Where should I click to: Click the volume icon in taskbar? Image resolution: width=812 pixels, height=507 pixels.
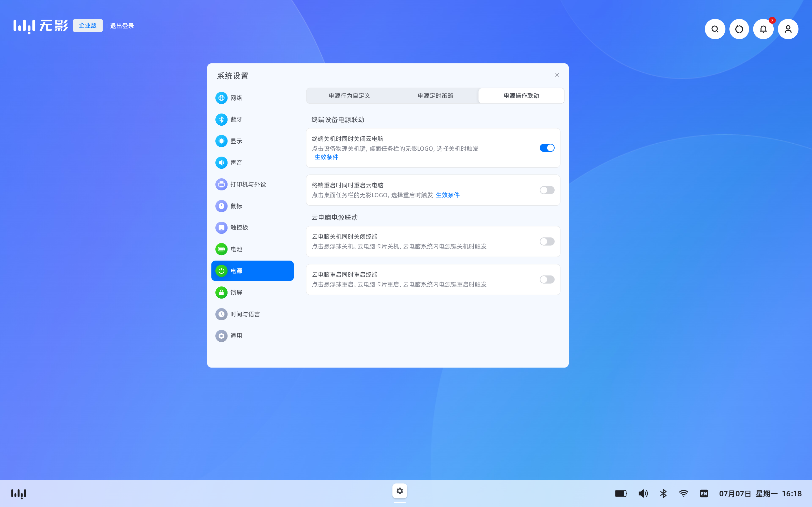point(643,493)
